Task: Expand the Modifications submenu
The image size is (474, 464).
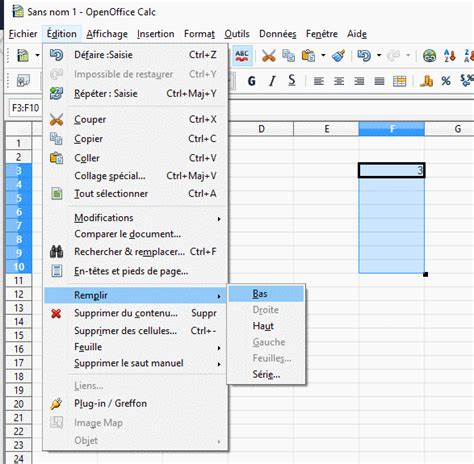Action: (135, 218)
